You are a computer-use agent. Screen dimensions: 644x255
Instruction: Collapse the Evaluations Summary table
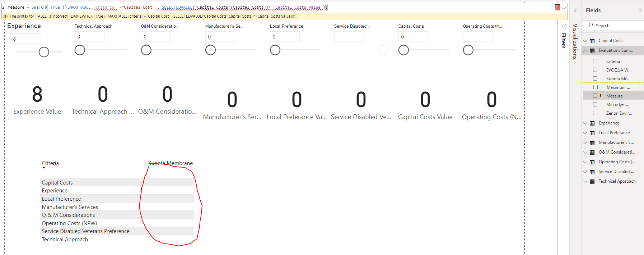(x=585, y=51)
